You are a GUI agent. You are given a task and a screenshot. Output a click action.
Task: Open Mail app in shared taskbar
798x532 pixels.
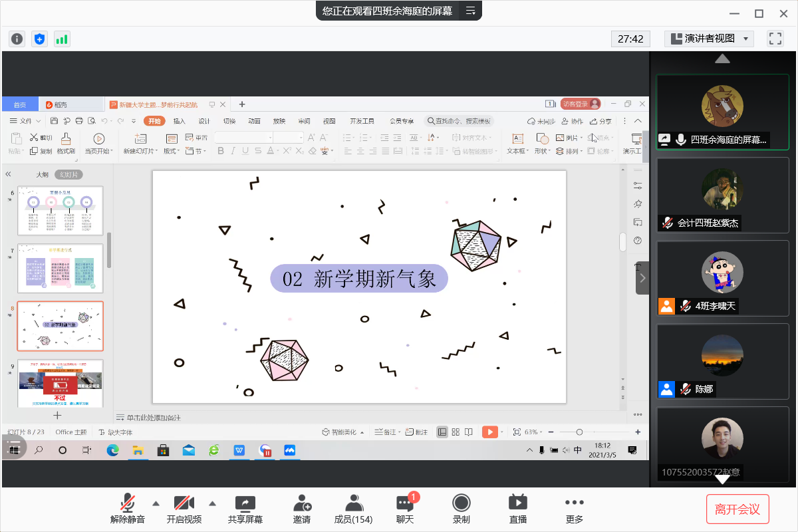(189, 450)
